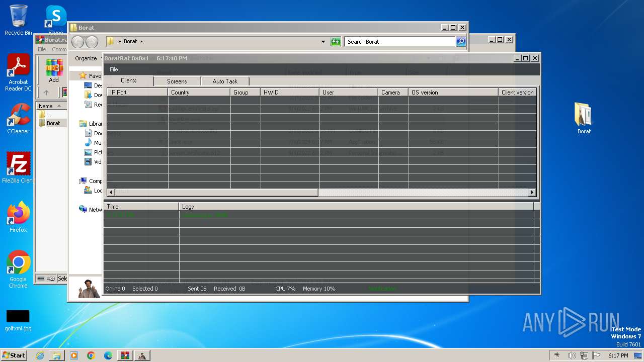The image size is (644, 362).
Task: Open the File menu in BoratRat
Action: (x=114, y=69)
